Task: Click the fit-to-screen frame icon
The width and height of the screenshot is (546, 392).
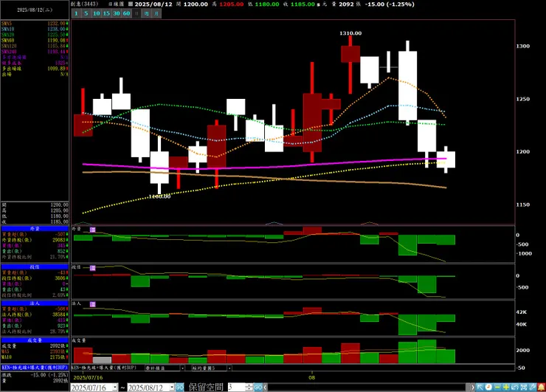Action: (523, 387)
